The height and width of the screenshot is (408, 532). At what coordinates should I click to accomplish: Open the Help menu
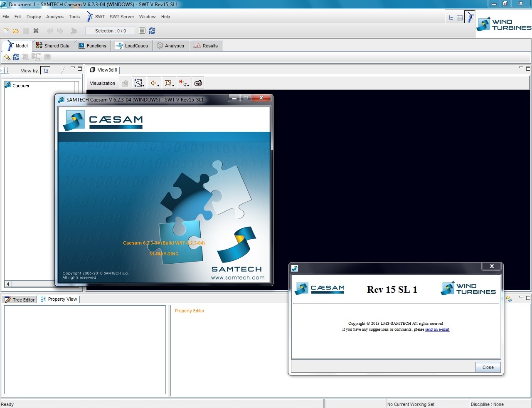click(165, 17)
